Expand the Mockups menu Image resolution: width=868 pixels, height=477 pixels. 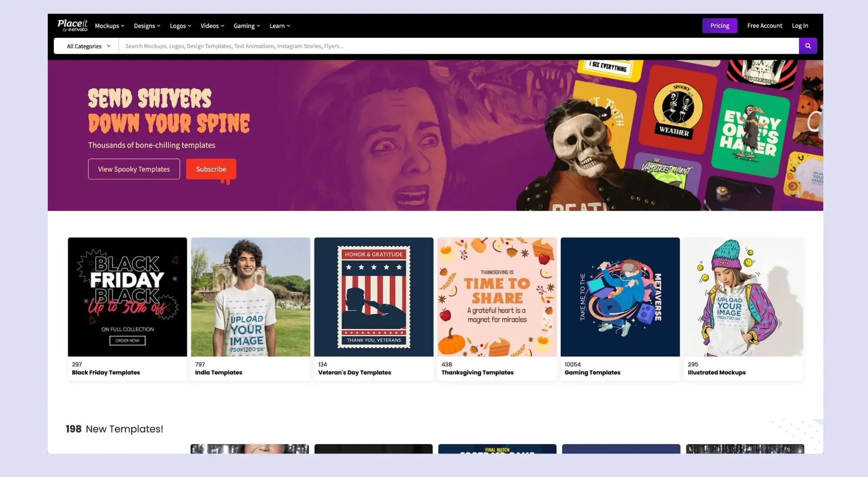pyautogui.click(x=109, y=26)
